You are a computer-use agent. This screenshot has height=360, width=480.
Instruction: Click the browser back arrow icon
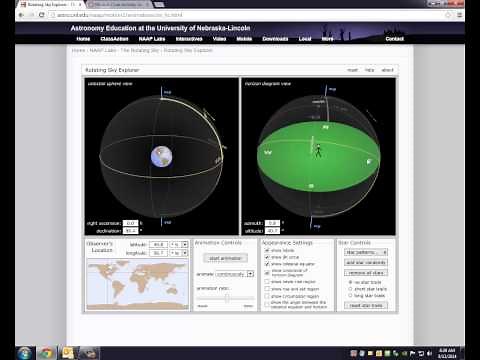[21, 15]
